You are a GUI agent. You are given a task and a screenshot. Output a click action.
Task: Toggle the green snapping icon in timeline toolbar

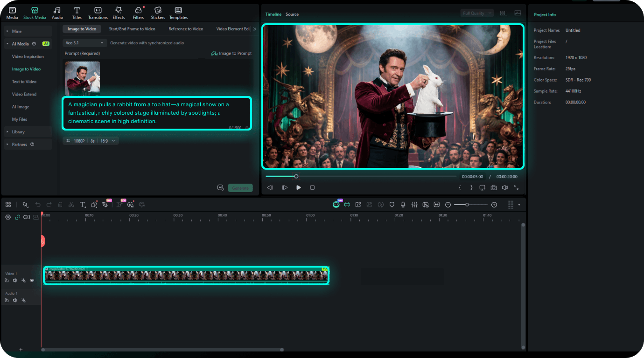[x=347, y=205]
